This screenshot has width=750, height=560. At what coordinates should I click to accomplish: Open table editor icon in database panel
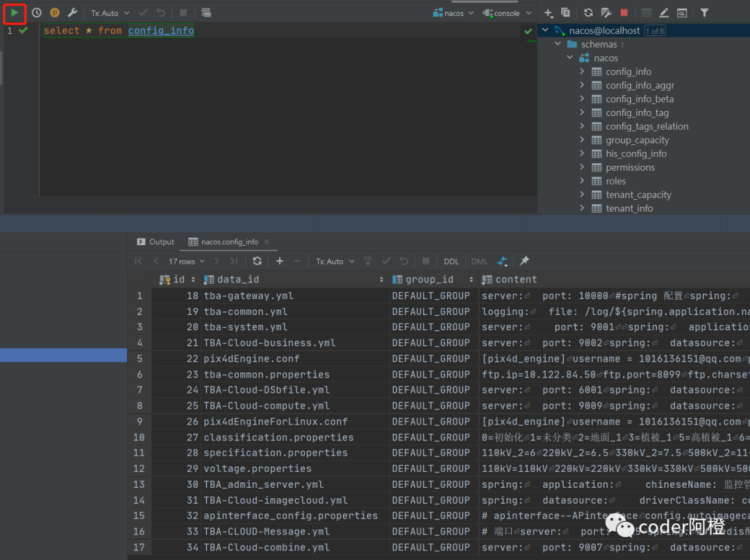click(x=647, y=13)
